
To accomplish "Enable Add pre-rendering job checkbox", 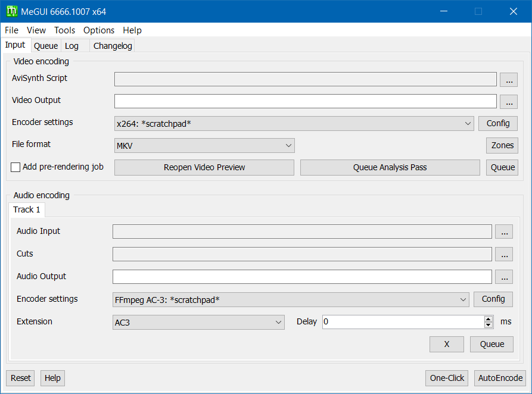I will pos(16,167).
